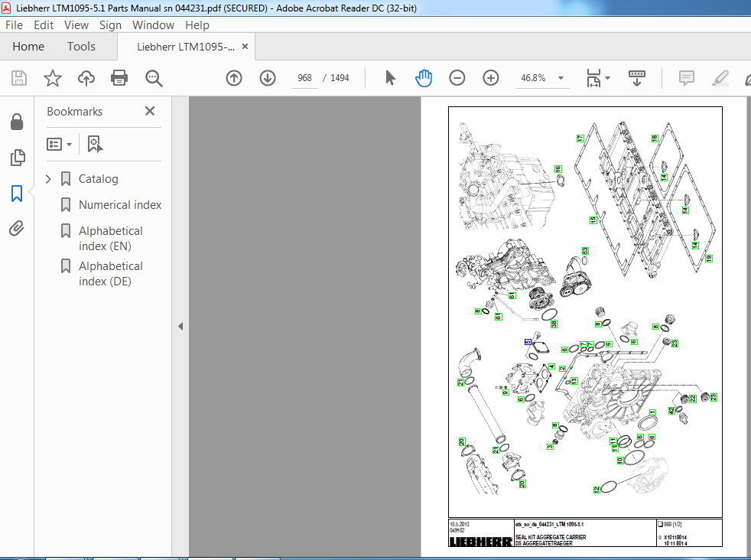Toggle the Bookmarks panel icon
The width and height of the screenshot is (751, 560).
17,193
